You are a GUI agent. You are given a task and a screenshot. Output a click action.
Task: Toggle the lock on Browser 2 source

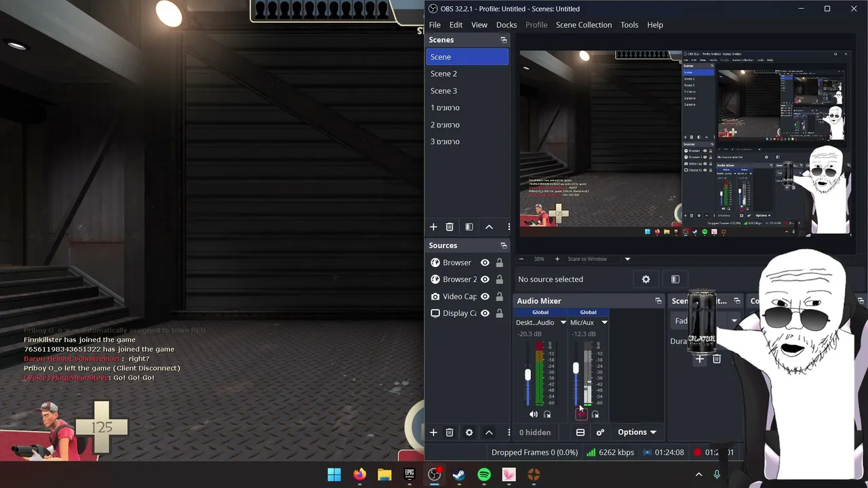click(500, 279)
